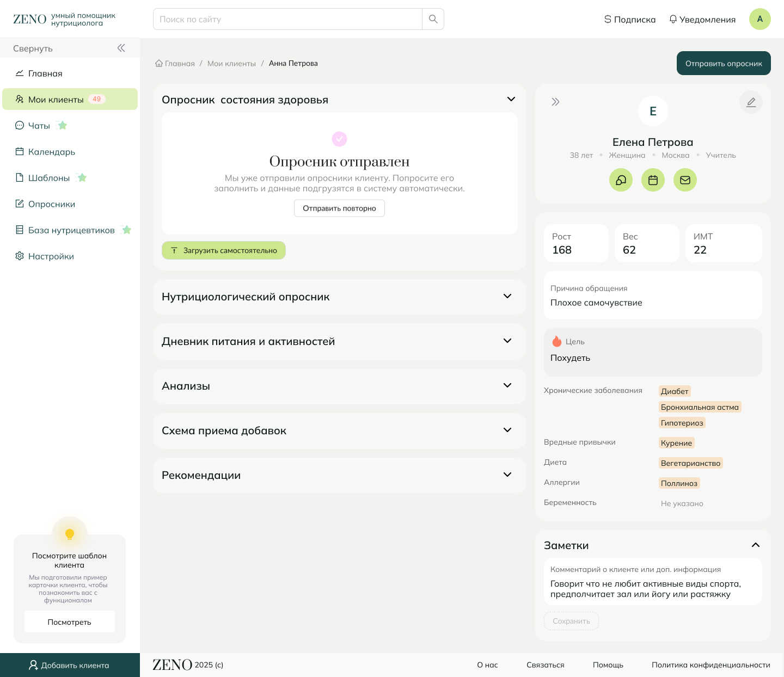Expand the Анализы section

click(x=507, y=385)
